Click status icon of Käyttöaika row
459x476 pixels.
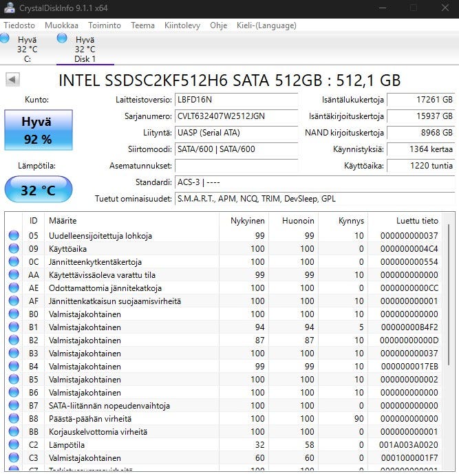[14, 249]
